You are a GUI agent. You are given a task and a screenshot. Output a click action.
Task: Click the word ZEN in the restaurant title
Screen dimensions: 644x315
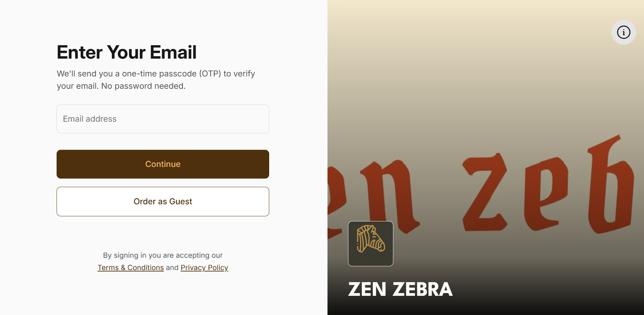coord(367,289)
